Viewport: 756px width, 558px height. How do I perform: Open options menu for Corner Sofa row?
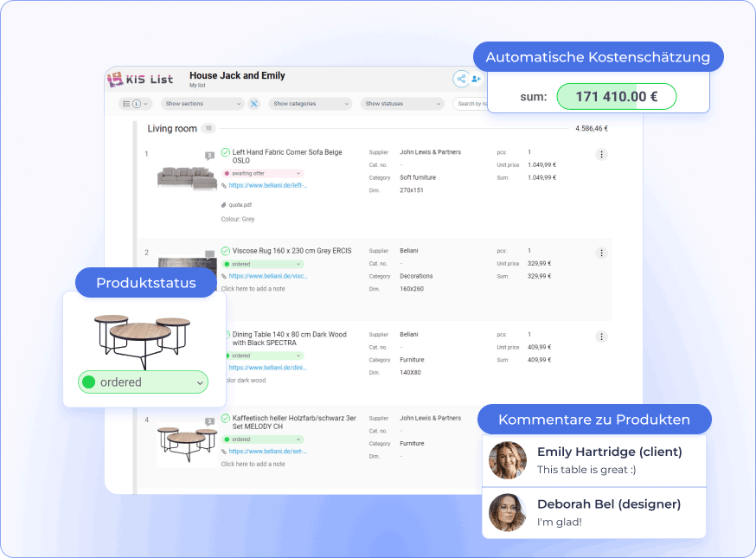tap(601, 154)
